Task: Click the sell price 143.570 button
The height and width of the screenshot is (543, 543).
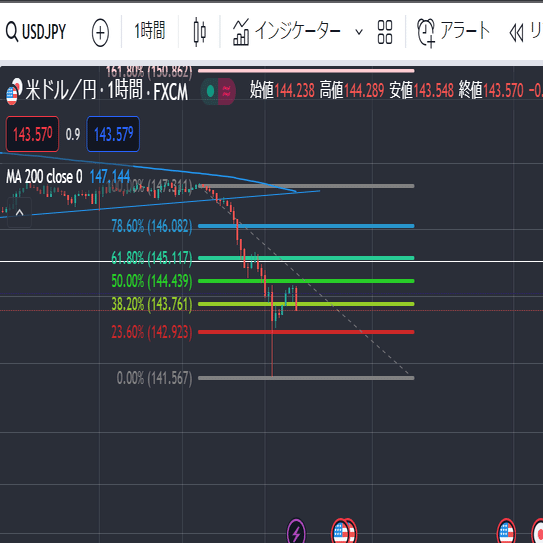Action: point(32,134)
